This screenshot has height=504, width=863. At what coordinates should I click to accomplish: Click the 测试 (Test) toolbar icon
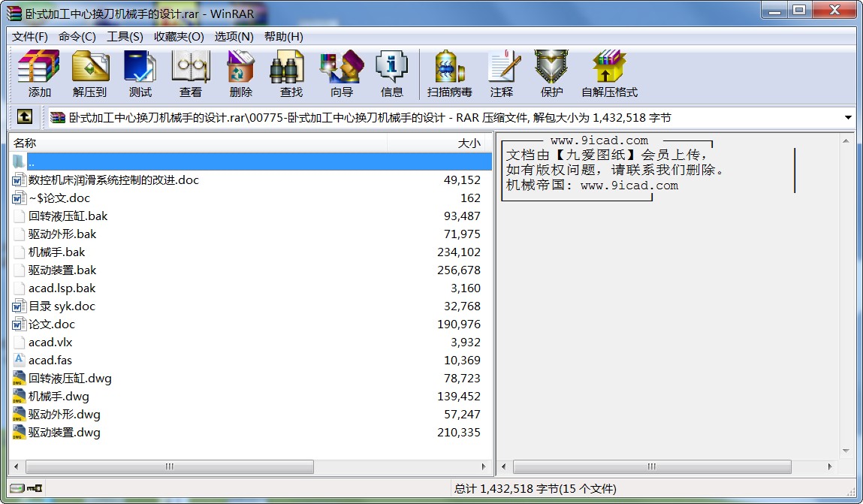tap(140, 74)
